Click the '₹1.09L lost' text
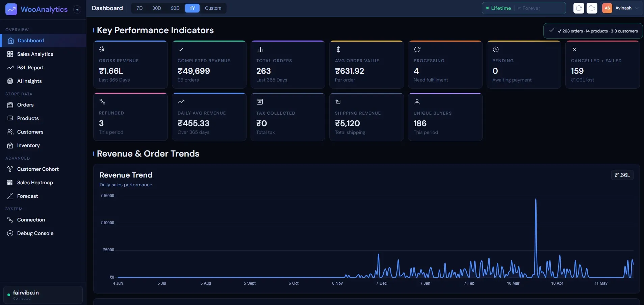This screenshot has width=644, height=305. [583, 80]
